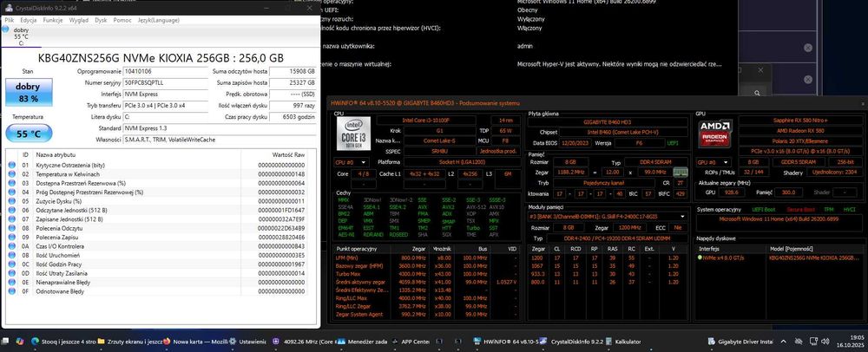Click status orb for Krytyczne Ostrzeżenia row
This screenshot has width=868, height=352.
point(12,166)
